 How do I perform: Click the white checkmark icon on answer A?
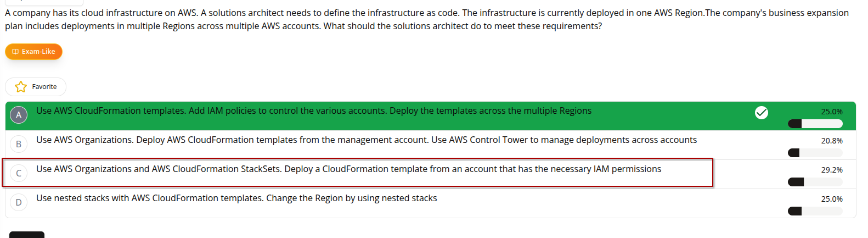(x=761, y=113)
